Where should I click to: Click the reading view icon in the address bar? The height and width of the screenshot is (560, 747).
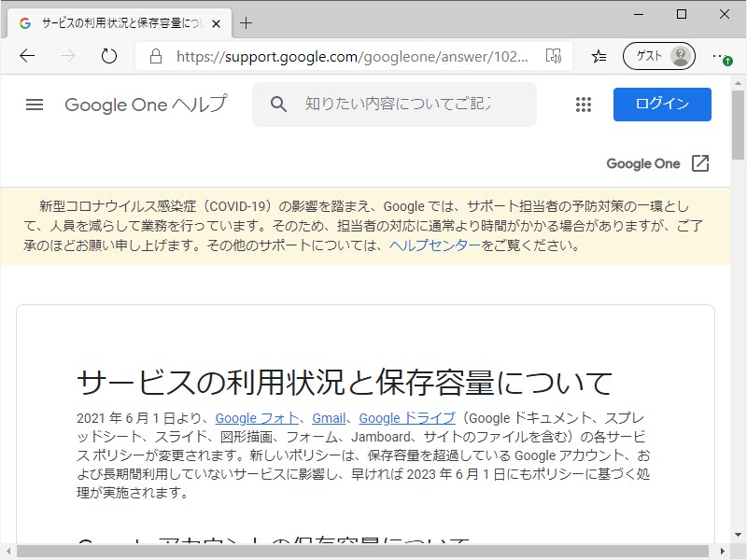(x=555, y=56)
